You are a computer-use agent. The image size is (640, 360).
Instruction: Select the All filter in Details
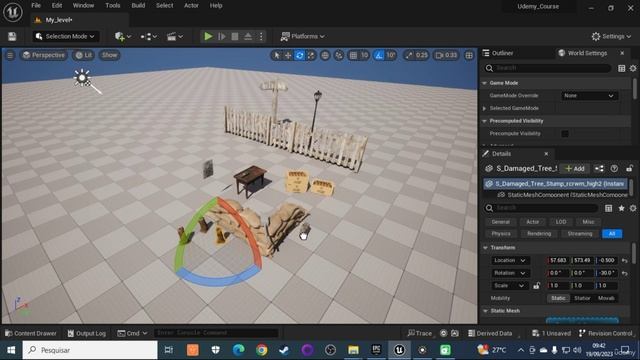pyautogui.click(x=612, y=234)
